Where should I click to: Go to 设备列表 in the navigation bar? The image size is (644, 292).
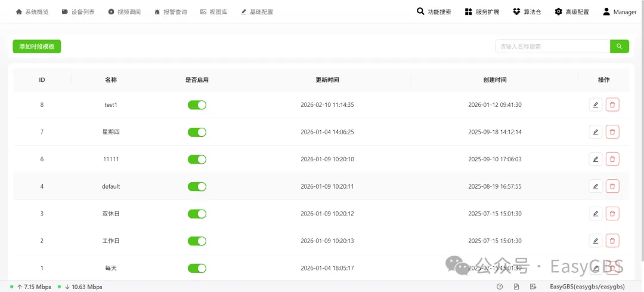click(78, 12)
